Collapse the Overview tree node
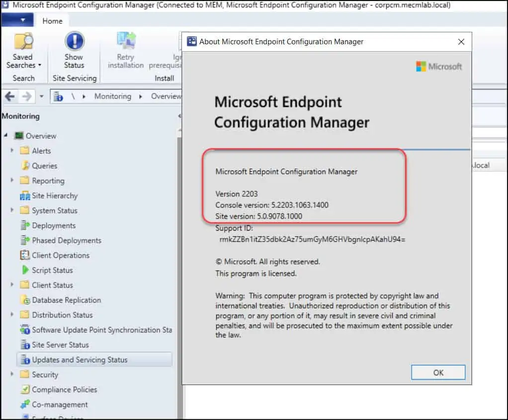Screen dimensions: 508x420 [5, 136]
